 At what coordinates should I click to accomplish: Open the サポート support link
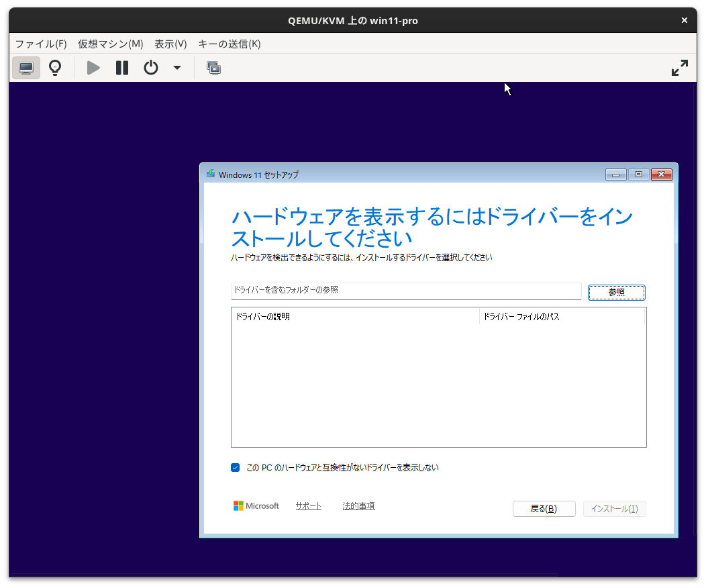(x=308, y=505)
